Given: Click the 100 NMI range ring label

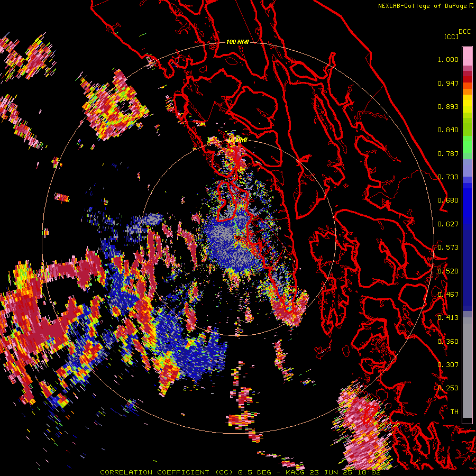Looking at the screenshot, I should pos(237,42).
